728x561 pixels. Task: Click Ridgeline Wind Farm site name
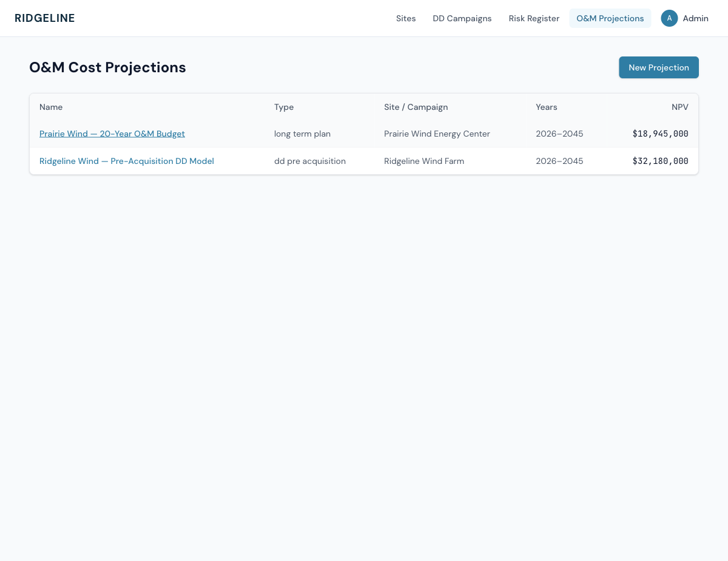click(x=424, y=161)
